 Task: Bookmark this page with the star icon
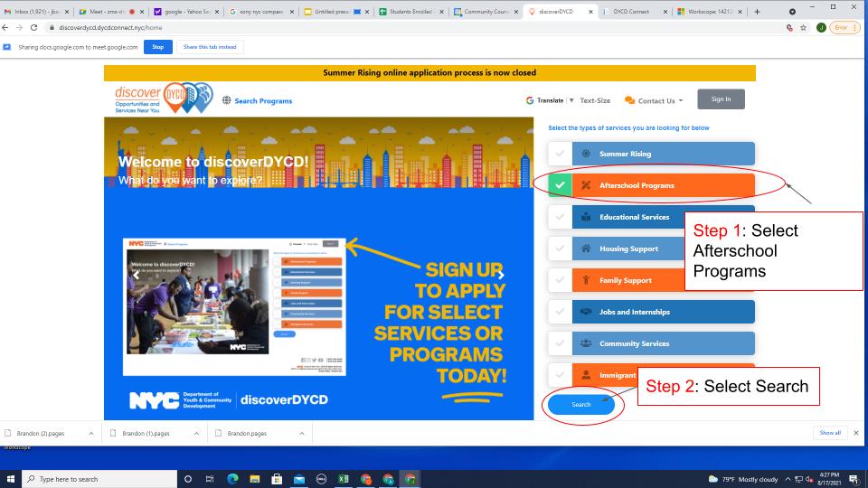point(803,27)
